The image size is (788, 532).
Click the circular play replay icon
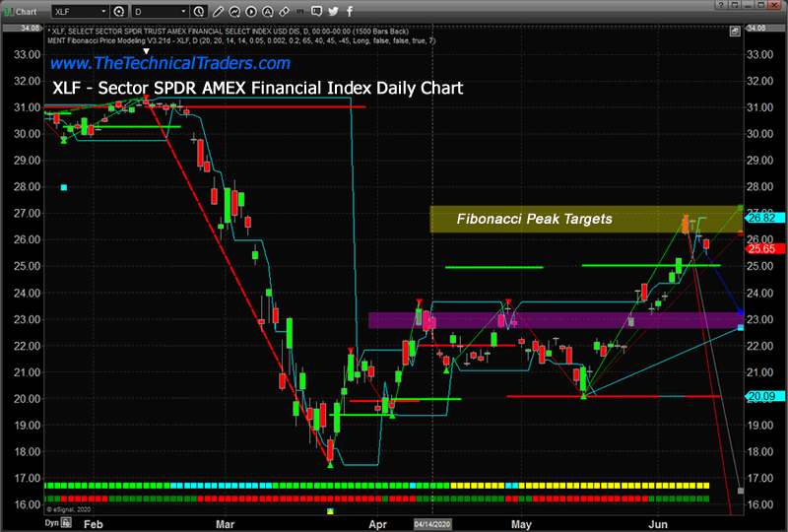251,12
